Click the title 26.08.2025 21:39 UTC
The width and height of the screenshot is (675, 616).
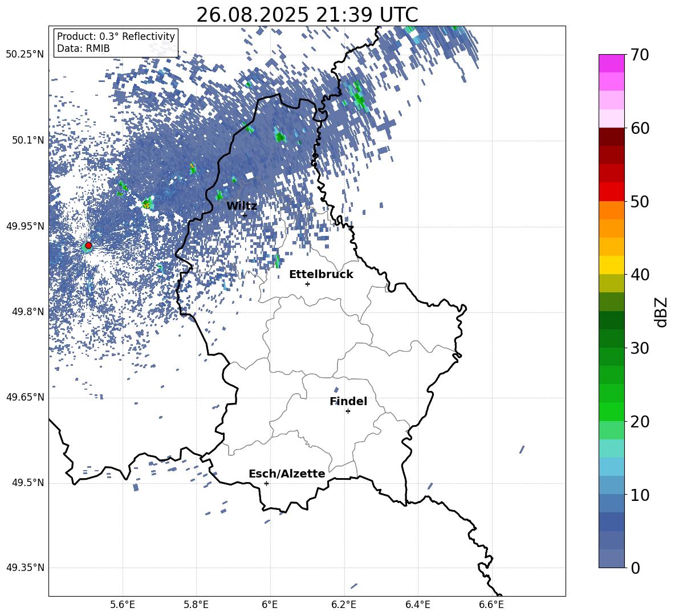click(307, 15)
